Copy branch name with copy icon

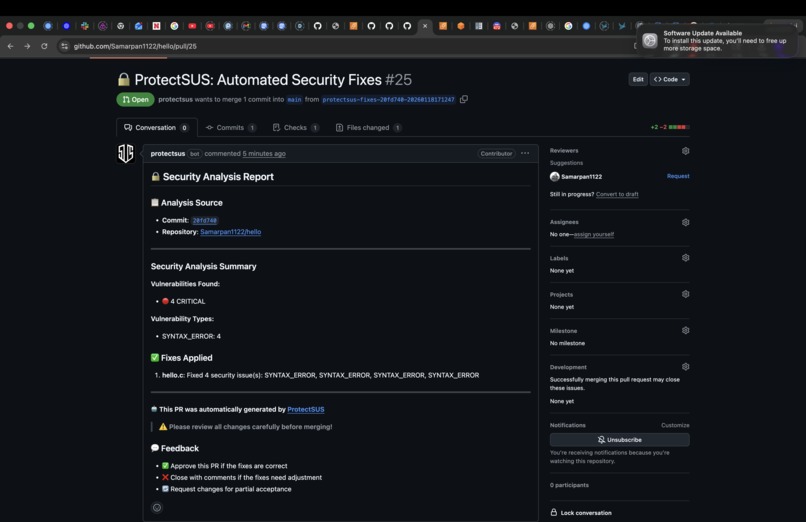[x=464, y=99]
